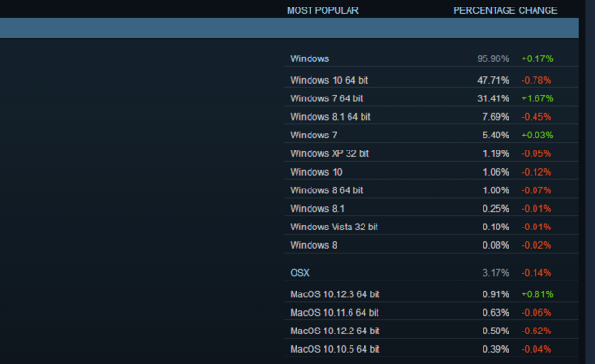Image resolution: width=595 pixels, height=364 pixels.
Task: Click the Windows 7 64 bit row label
Action: pos(326,98)
